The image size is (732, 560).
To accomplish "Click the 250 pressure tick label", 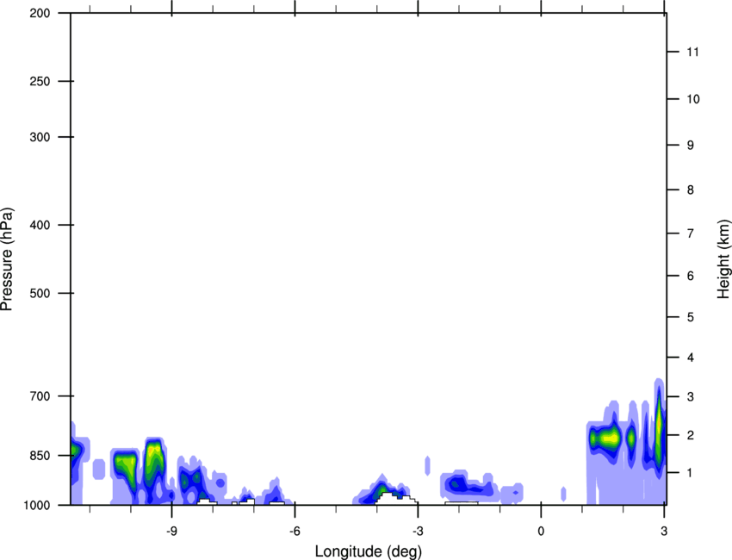I will tap(40, 81).
